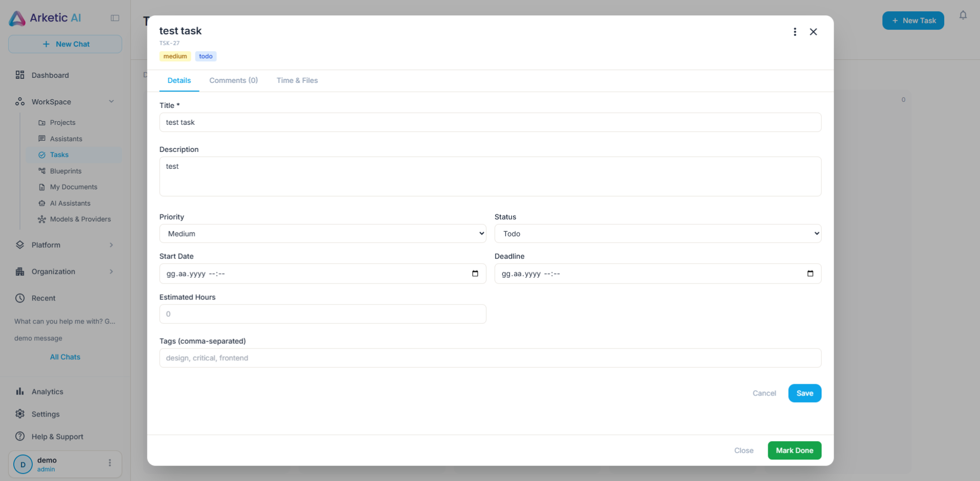Open My Documents in the sidebar
The image size is (980, 481).
click(74, 187)
